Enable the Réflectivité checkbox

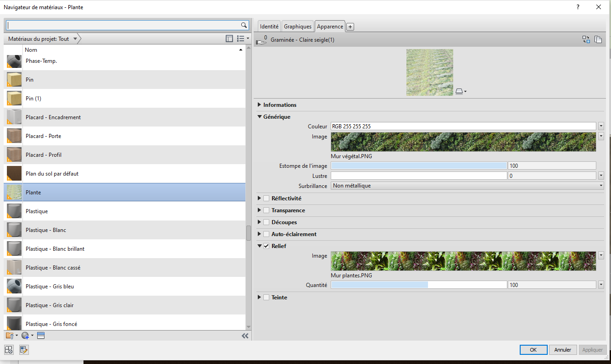[266, 198]
